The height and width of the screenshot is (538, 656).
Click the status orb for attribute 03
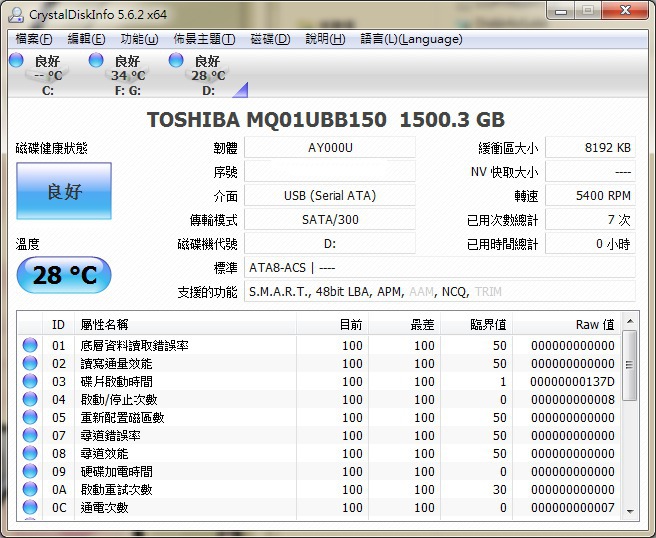point(30,381)
